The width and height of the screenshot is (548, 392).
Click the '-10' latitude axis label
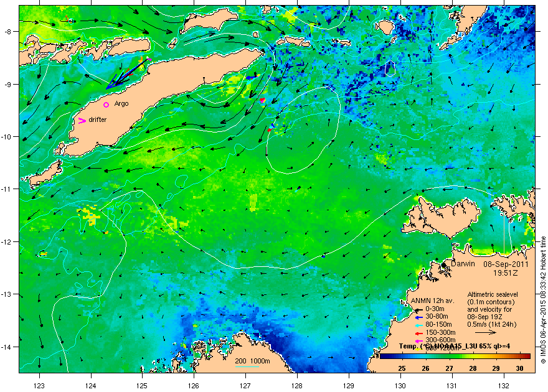click(x=6, y=137)
